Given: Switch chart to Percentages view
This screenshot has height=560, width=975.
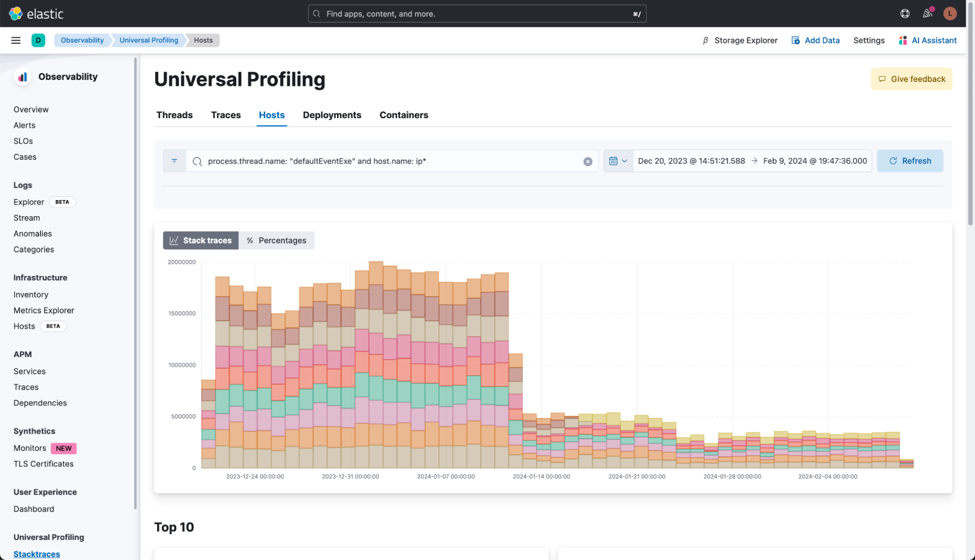Looking at the screenshot, I should 277,240.
